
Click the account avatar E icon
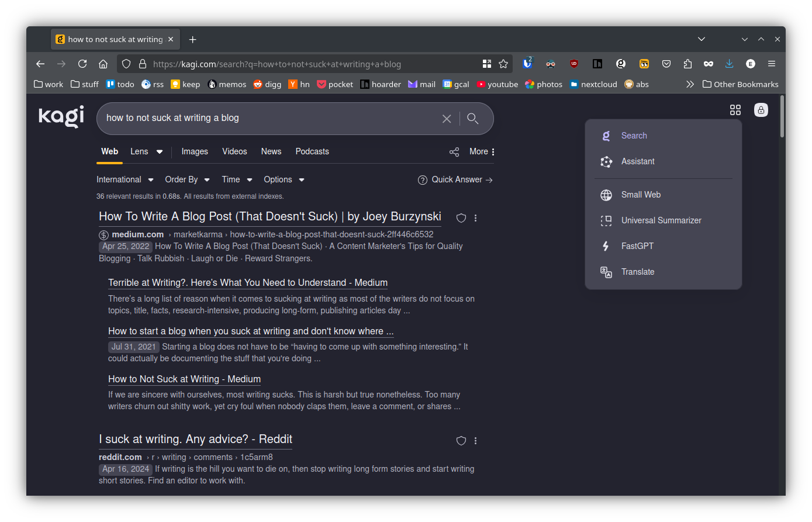(751, 64)
